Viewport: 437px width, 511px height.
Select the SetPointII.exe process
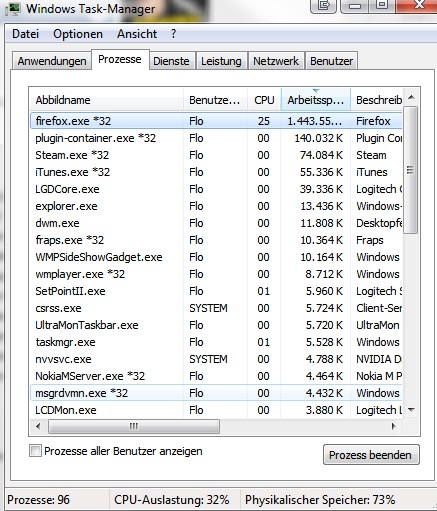pos(216,291)
